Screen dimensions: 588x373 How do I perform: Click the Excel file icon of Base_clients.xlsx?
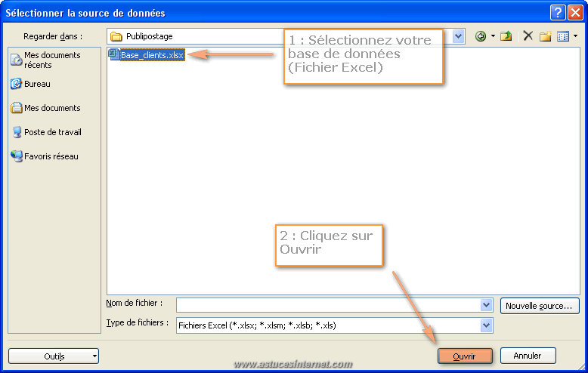click(x=113, y=54)
